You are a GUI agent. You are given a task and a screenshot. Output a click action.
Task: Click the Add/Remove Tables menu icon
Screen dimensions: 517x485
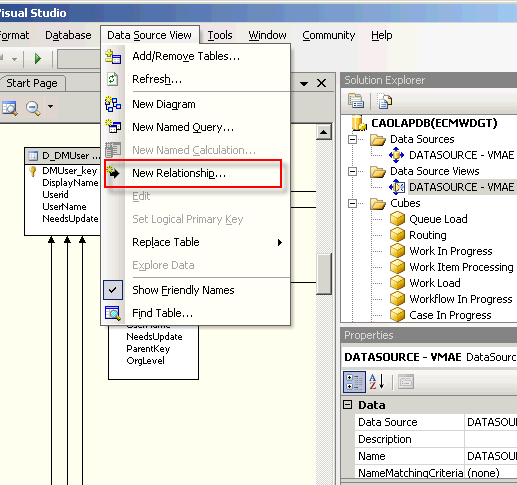[x=113, y=56]
